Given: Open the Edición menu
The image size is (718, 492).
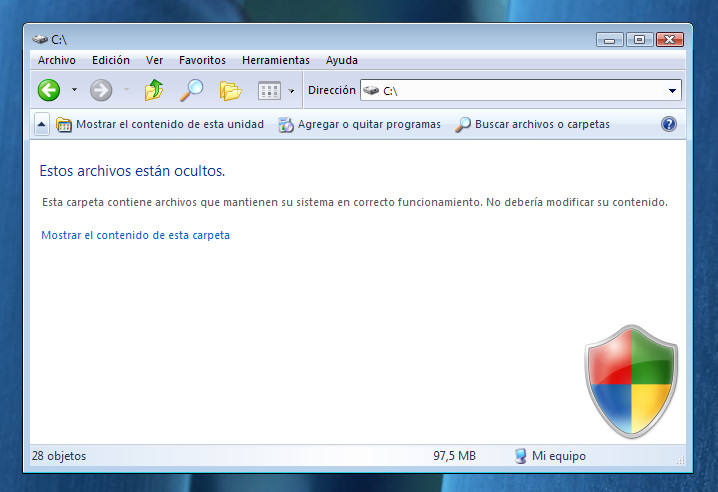Looking at the screenshot, I should pyautogui.click(x=111, y=60).
